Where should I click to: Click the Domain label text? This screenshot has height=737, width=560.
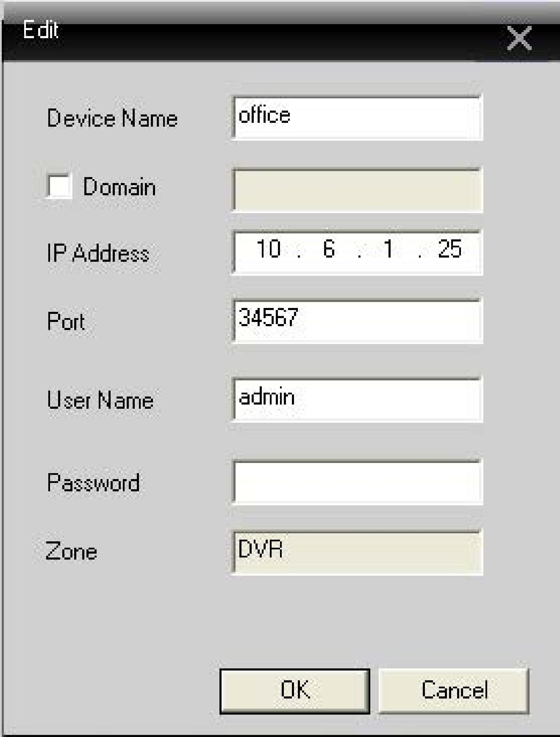(119, 187)
